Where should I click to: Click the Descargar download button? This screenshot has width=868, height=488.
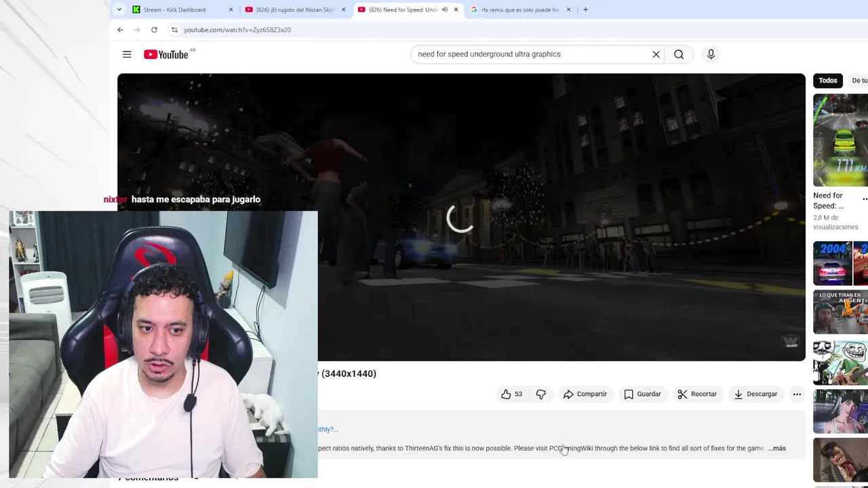[755, 394]
